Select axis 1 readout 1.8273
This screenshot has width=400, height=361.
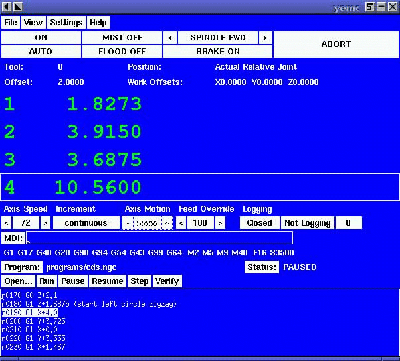[200, 104]
